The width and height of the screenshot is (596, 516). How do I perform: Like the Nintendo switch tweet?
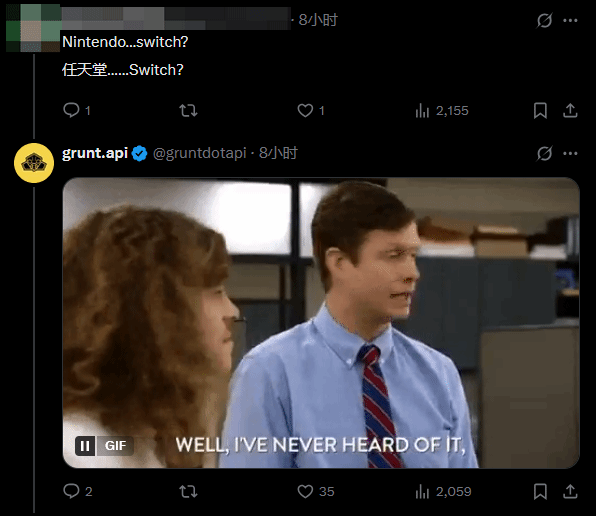coord(311,111)
